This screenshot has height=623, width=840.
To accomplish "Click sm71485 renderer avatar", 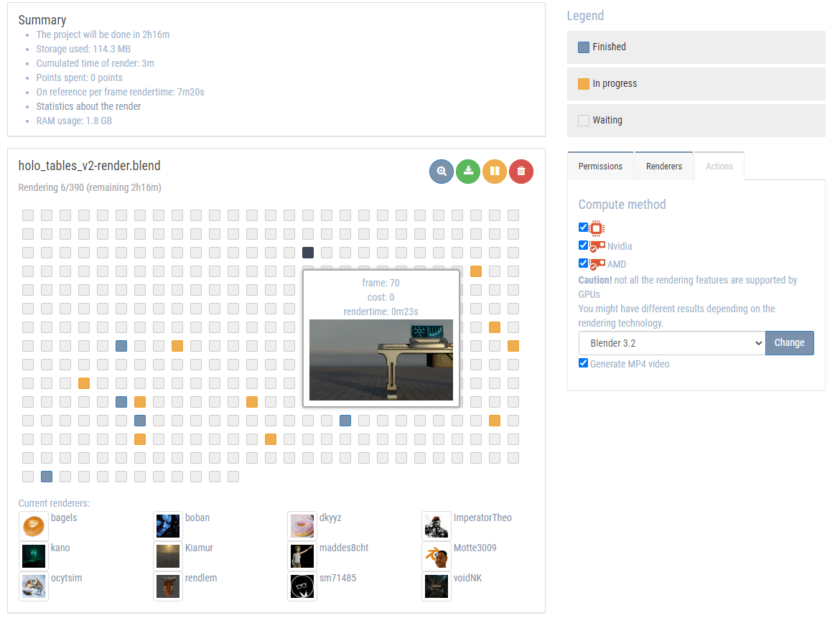I will tap(302, 587).
